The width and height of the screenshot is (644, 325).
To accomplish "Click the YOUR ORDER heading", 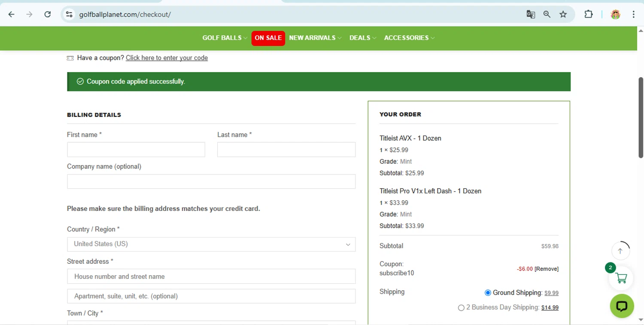I will (400, 114).
